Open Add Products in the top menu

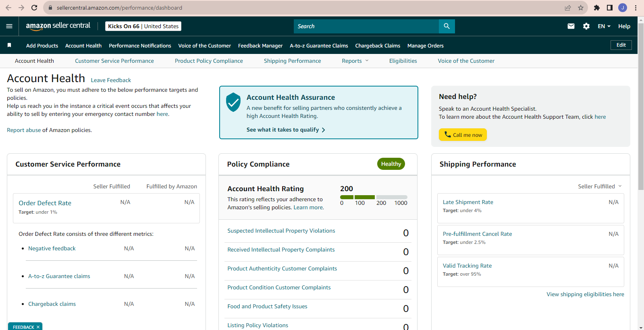point(42,45)
